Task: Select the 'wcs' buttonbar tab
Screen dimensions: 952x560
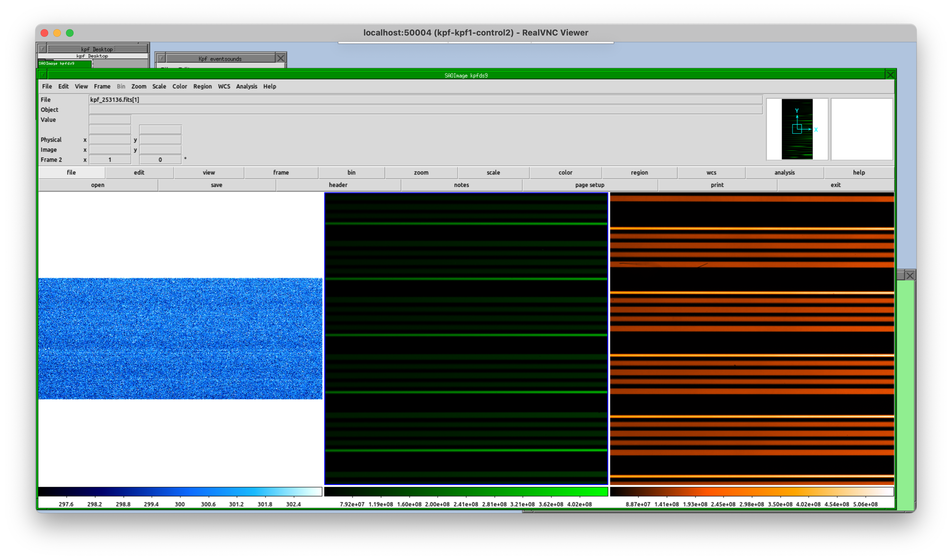Action: tap(711, 172)
